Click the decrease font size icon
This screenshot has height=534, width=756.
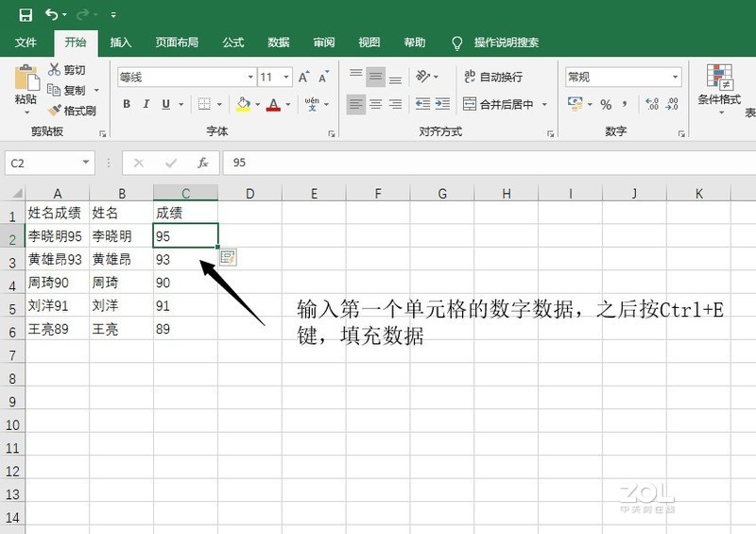pos(323,77)
